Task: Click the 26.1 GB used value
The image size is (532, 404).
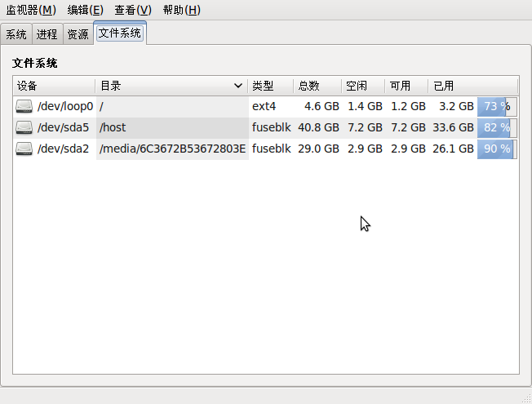Action: pos(454,149)
